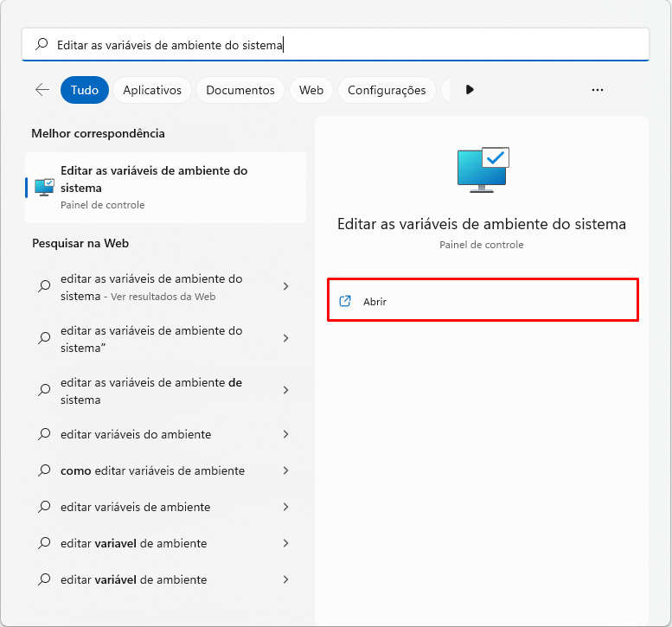Click preview title 'Editar as variáveis de ambiente do sistema'
Viewport: 672px width, 627px height.
(x=482, y=224)
